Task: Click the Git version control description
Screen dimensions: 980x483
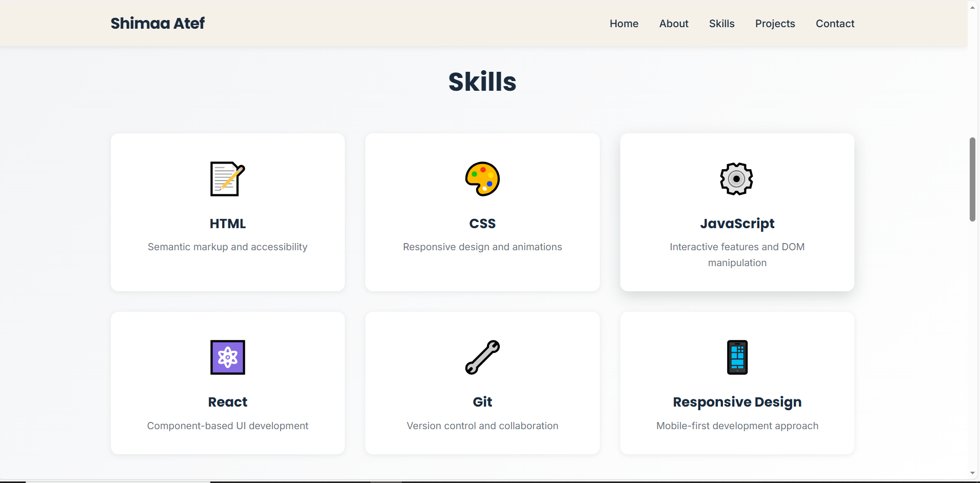Action: tap(482, 426)
